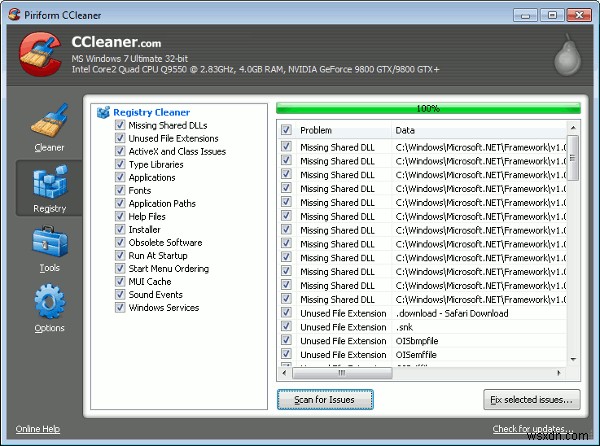Click the 'MUI Cache' label

(x=150, y=282)
